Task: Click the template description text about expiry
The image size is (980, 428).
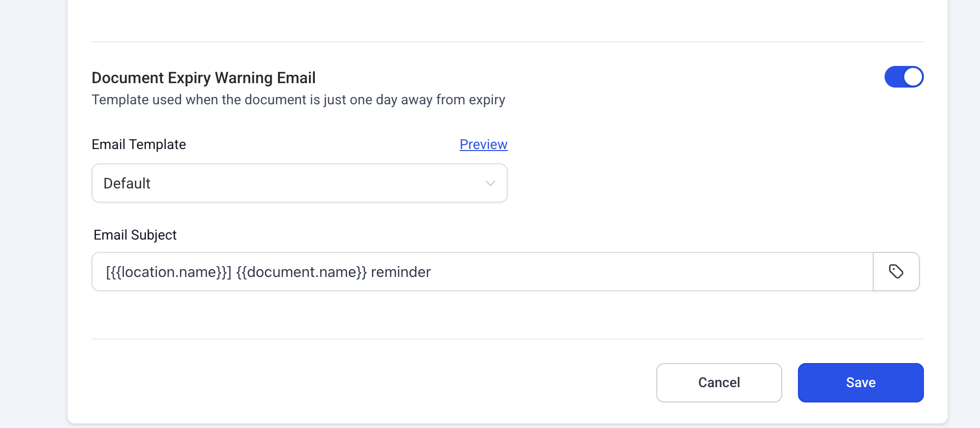Action: 298,100
